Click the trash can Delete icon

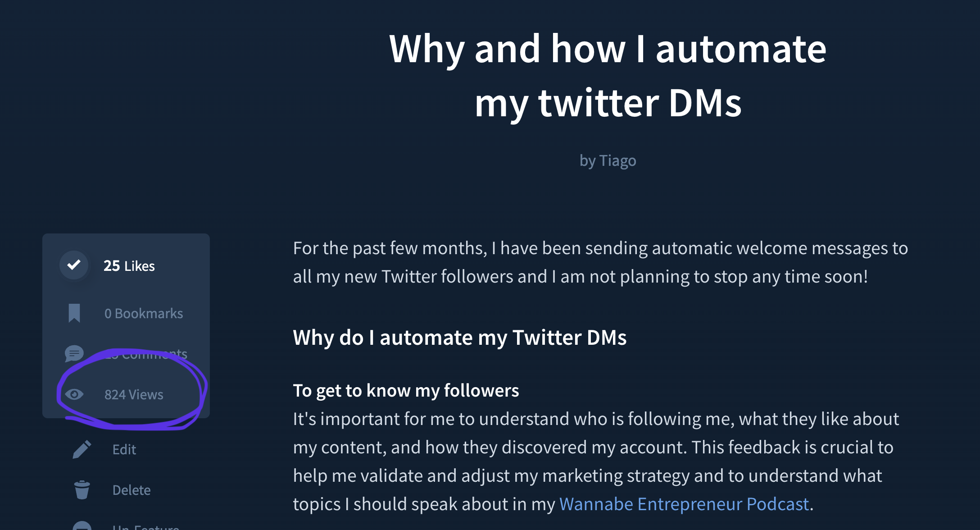point(82,490)
